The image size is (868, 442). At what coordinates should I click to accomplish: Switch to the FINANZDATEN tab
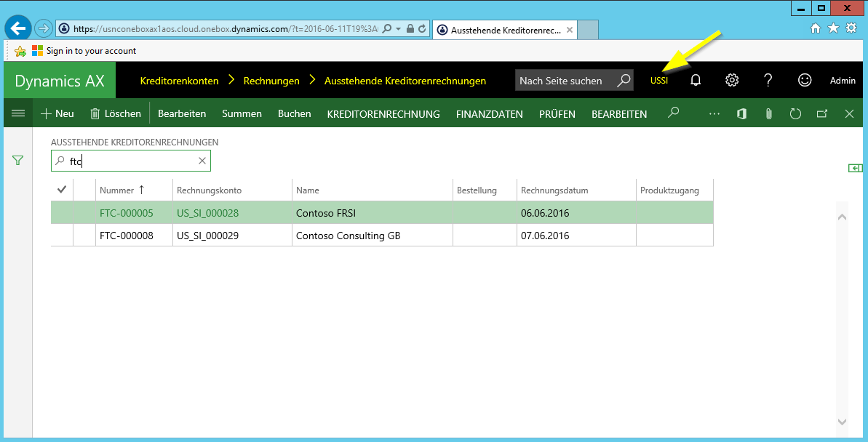click(x=489, y=114)
